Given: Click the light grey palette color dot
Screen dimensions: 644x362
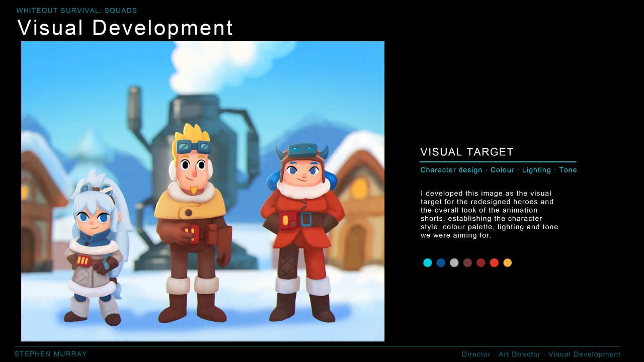Looking at the screenshot, I should pos(454,262).
